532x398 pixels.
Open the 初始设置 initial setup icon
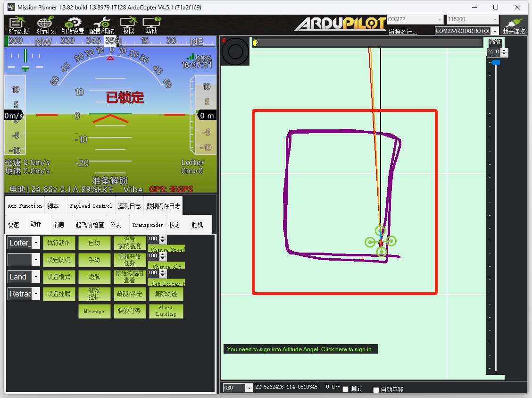73,25
